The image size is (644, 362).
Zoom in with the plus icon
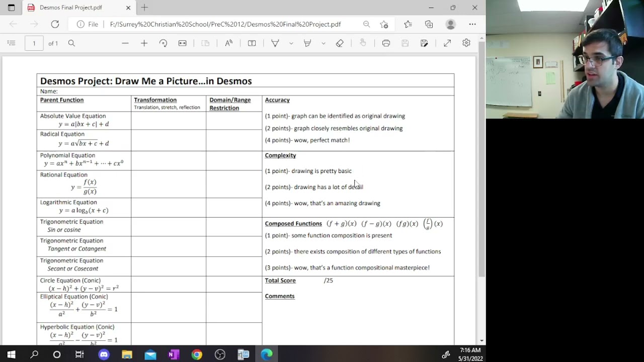(x=144, y=43)
